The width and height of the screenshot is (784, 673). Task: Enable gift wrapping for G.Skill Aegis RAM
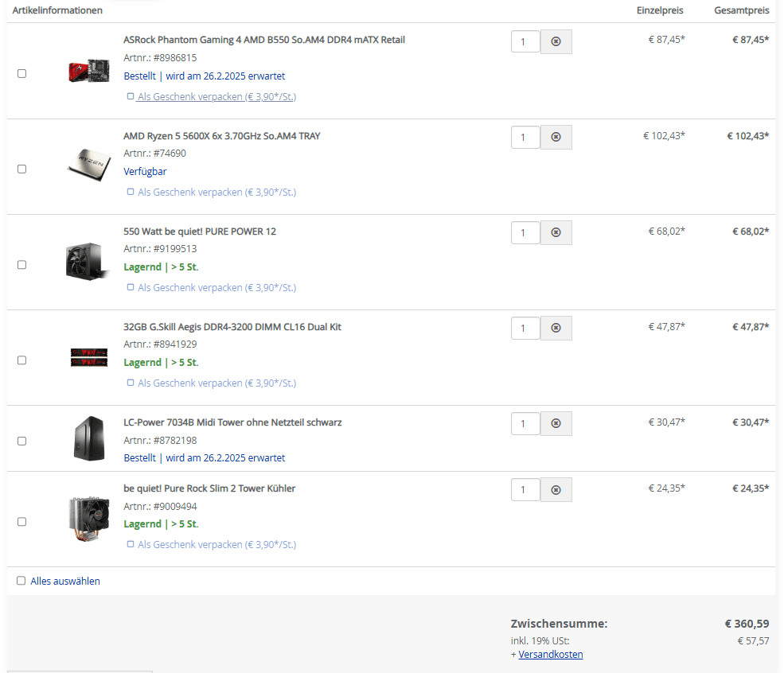pyautogui.click(x=131, y=383)
